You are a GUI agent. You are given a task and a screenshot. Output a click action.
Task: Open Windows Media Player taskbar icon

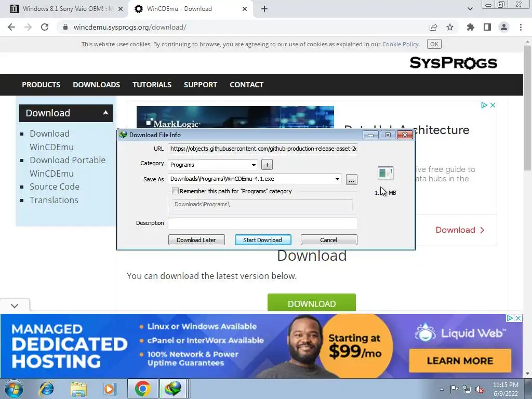[x=109, y=389]
